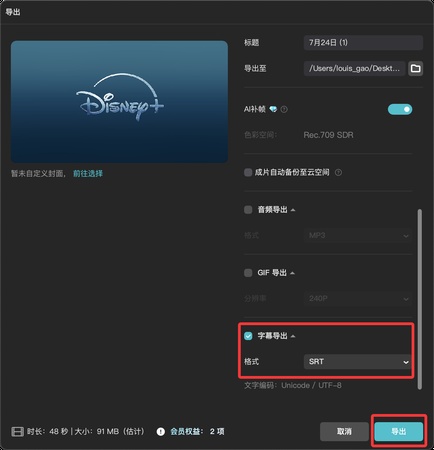Enable the GIF 导出 checkbox
Image resolution: width=434 pixels, height=450 pixels.
pos(248,273)
